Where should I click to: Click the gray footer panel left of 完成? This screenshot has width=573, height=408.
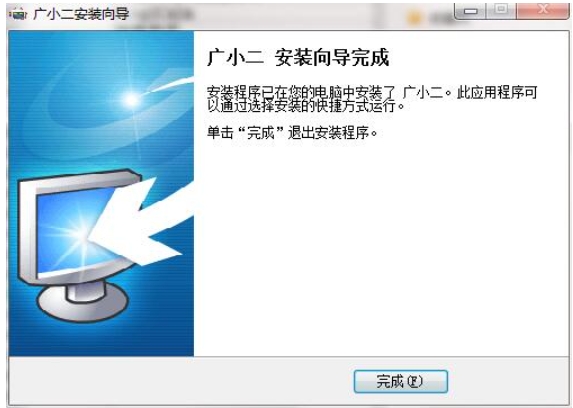click(x=181, y=381)
